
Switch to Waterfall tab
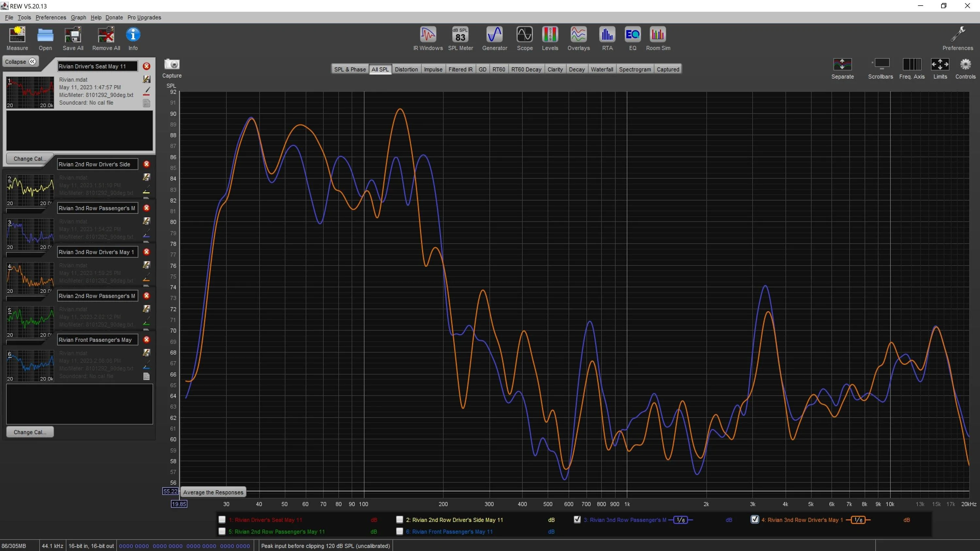coord(602,69)
